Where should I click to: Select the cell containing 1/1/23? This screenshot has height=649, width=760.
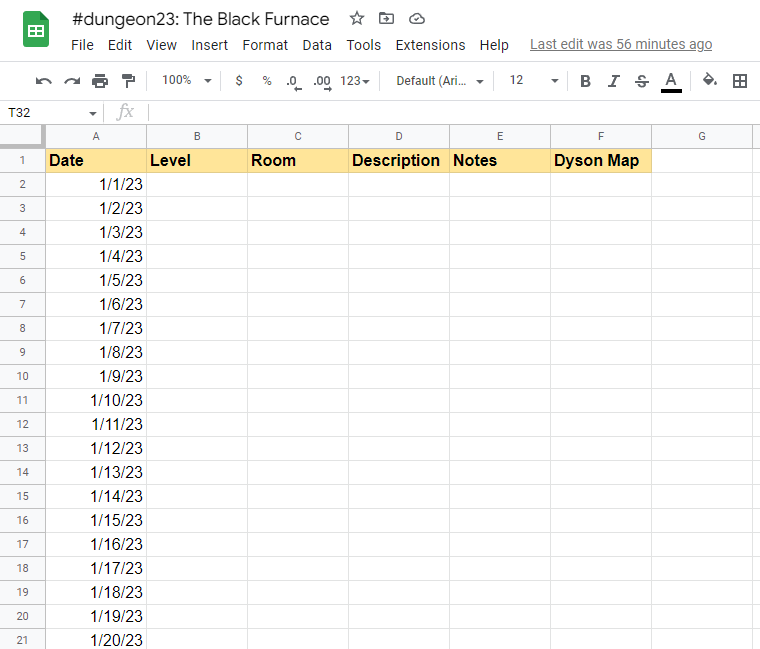tap(96, 185)
